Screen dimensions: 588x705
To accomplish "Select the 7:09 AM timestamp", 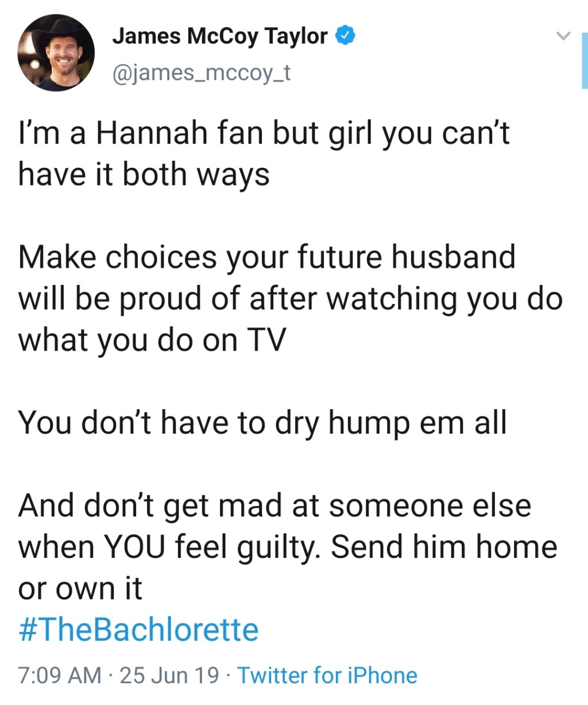I will [x=60, y=676].
